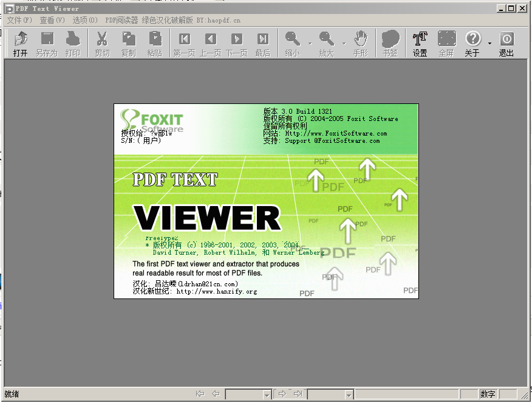This screenshot has width=532, height=403.
Task: Open 设置 settings toolbar icon
Action: 420,43
